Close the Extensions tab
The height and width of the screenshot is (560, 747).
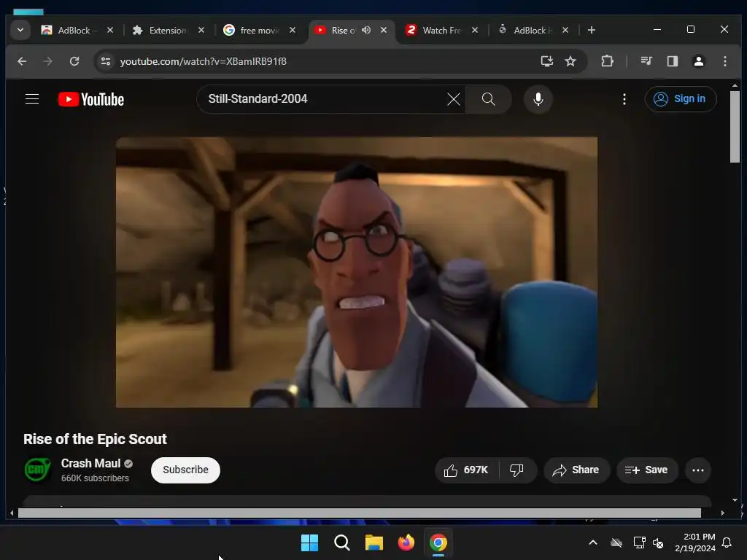(x=201, y=30)
